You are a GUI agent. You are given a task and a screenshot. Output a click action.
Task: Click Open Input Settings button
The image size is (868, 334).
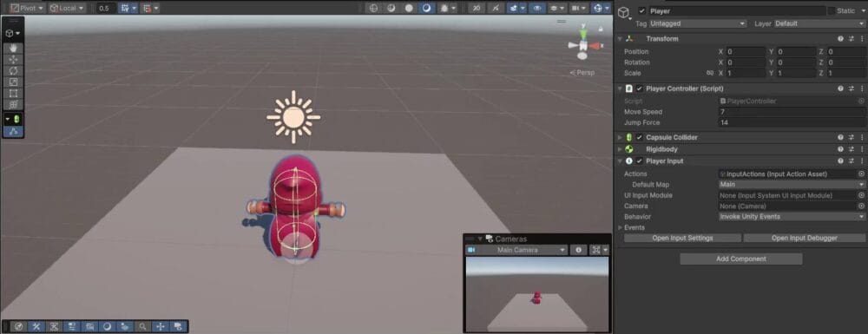pos(682,238)
